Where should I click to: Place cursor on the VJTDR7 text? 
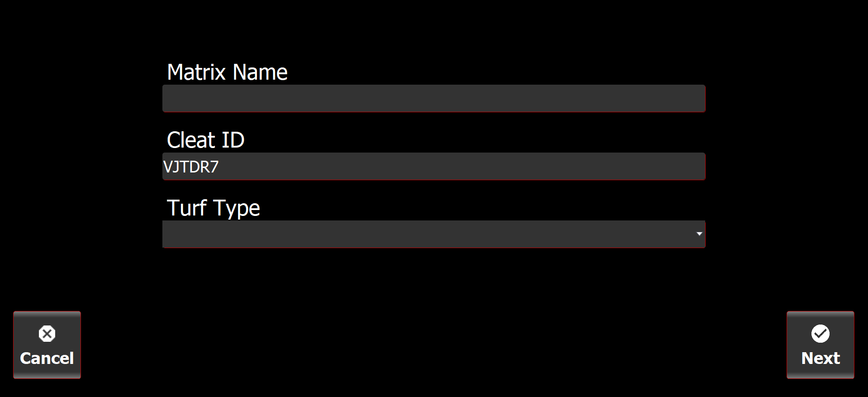[x=191, y=167]
